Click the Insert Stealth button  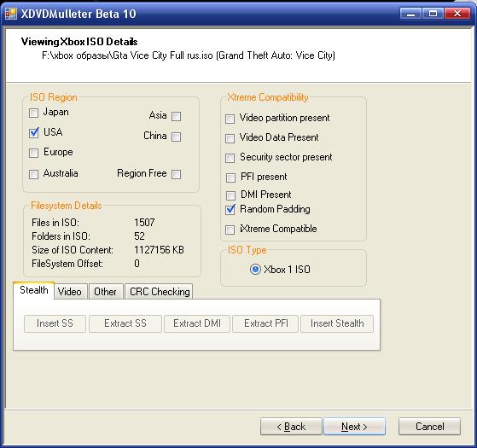[337, 323]
